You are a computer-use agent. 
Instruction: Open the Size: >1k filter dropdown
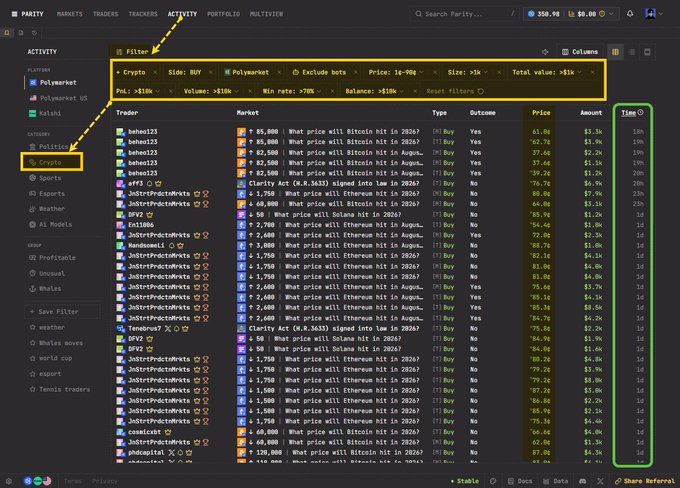point(468,72)
